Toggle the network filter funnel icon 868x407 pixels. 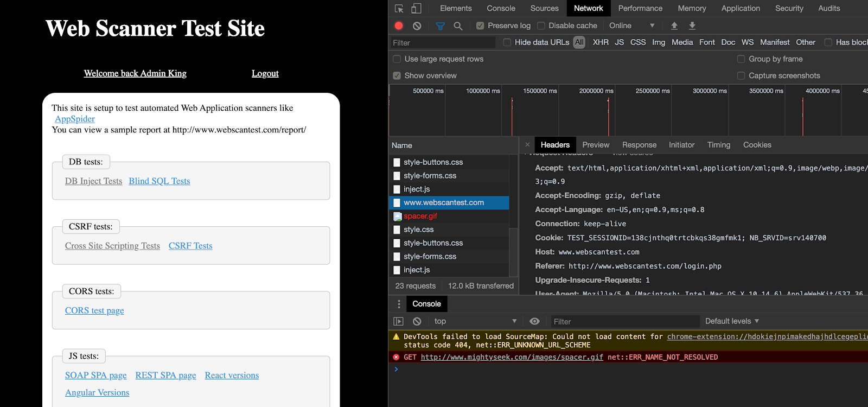tap(440, 26)
